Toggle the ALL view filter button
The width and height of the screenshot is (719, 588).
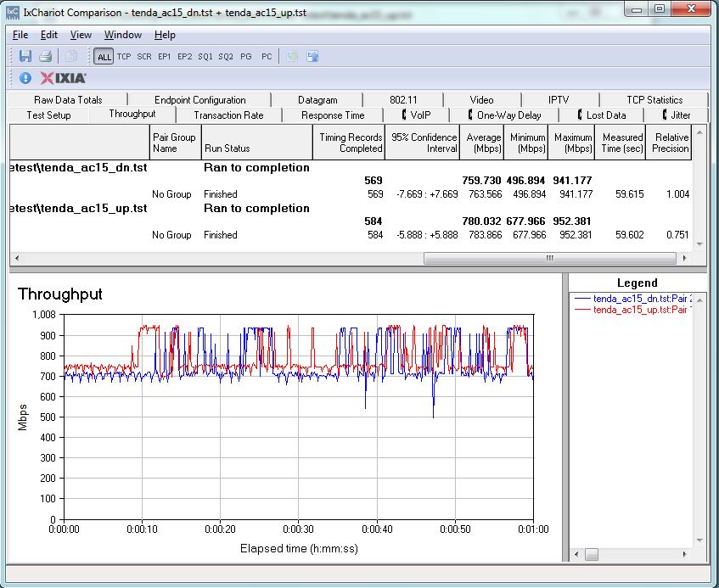pyautogui.click(x=104, y=56)
